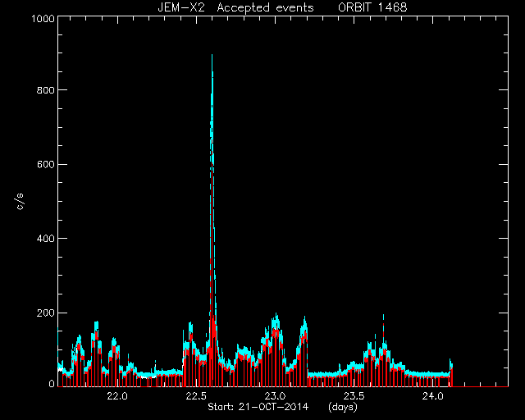The image size is (525, 420).
Task: Click the 23.0 x-axis tick label
Action: [x=275, y=396]
